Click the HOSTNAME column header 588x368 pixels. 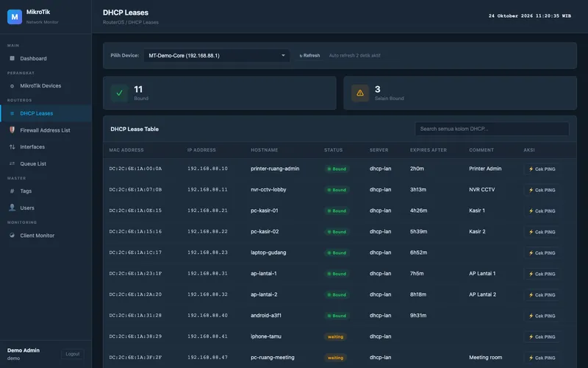[x=265, y=150]
